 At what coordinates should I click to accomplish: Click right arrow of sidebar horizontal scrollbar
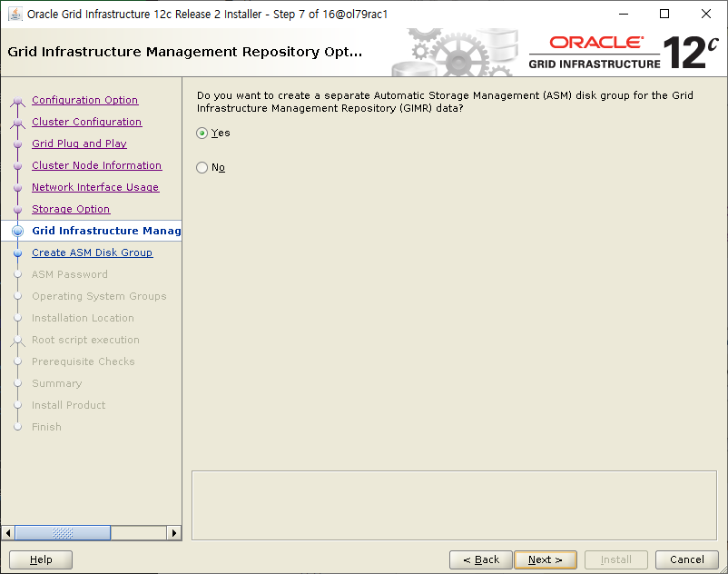pos(173,532)
